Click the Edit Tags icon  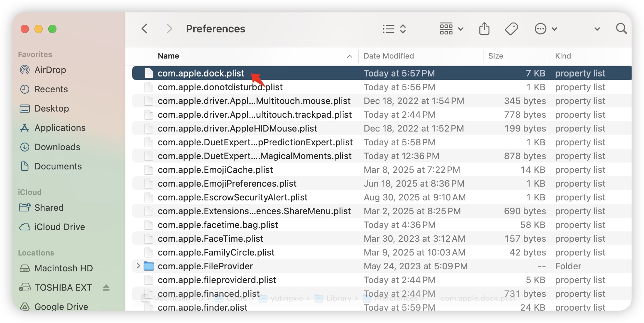point(511,29)
